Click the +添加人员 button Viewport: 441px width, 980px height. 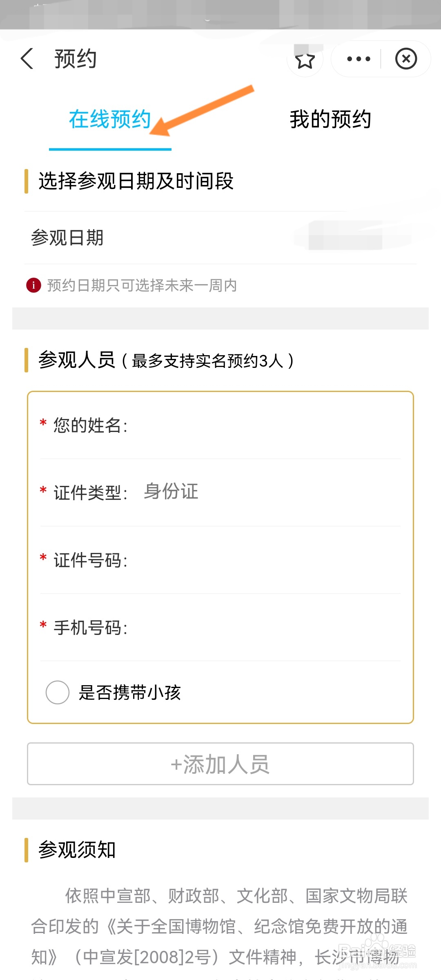[220, 764]
